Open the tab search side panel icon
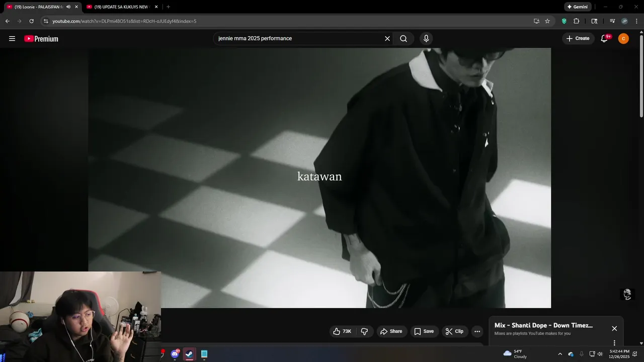This screenshot has width=644, height=362. coord(594,21)
